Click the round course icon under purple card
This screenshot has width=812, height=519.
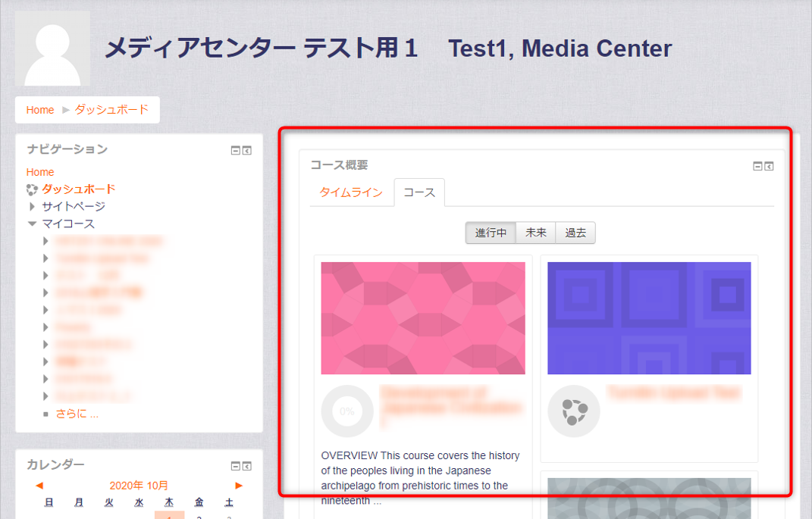tap(574, 411)
